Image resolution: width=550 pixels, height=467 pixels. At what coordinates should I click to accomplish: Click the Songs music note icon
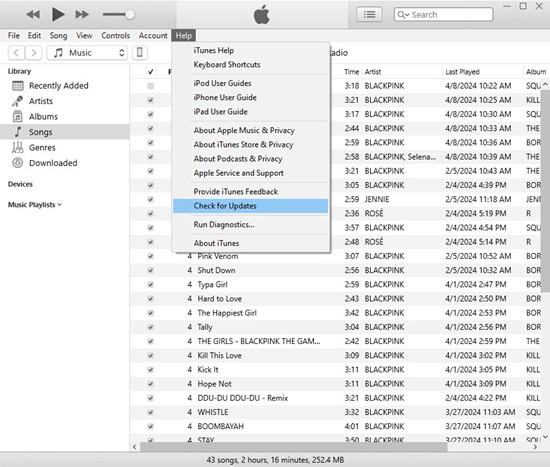(x=18, y=132)
